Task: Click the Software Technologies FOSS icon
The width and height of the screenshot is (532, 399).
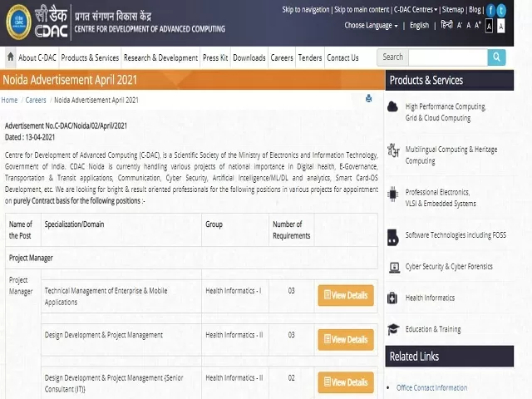Action: (393, 237)
